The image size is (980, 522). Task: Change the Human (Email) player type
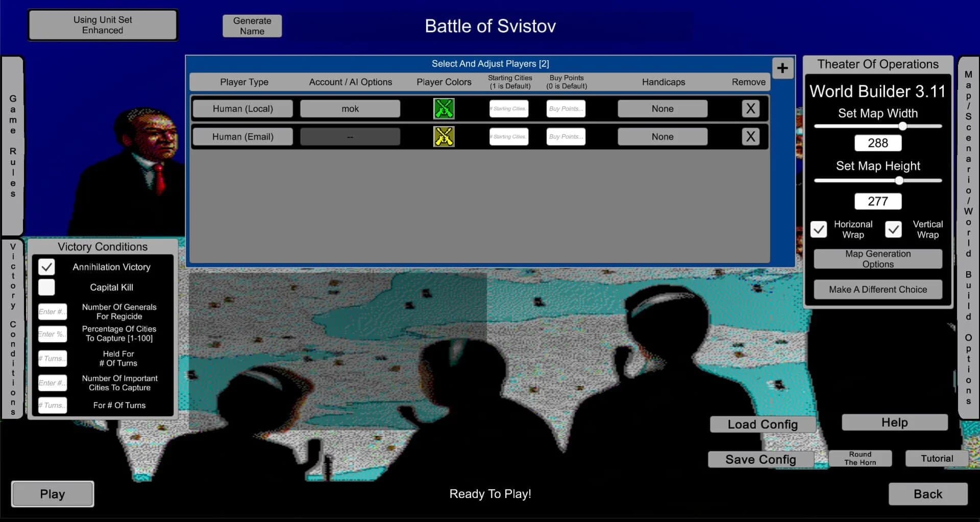pyautogui.click(x=242, y=136)
